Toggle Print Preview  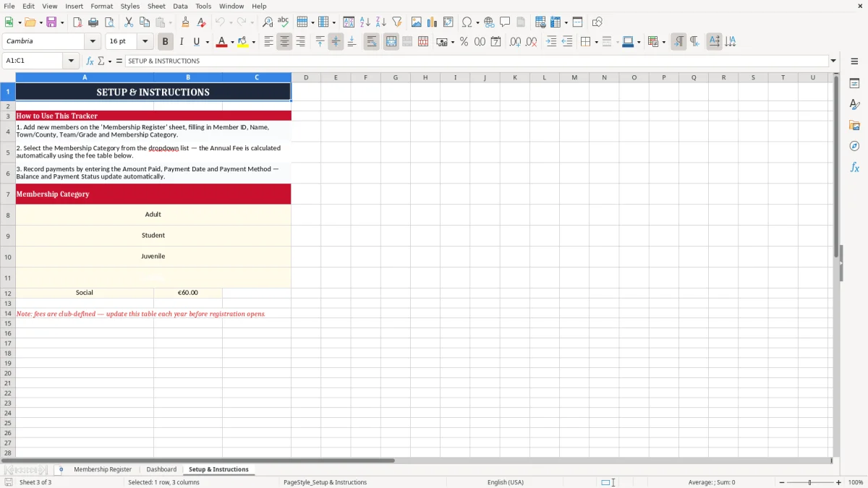109,22
